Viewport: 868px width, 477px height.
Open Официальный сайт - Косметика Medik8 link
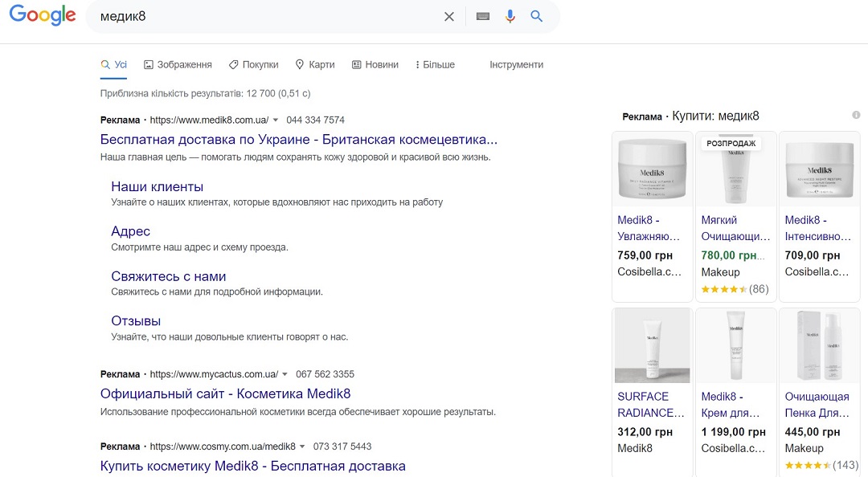[225, 394]
